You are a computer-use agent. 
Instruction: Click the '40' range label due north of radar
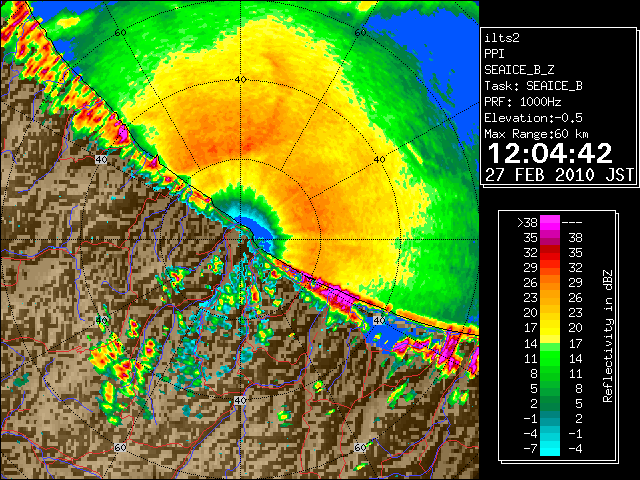click(241, 80)
